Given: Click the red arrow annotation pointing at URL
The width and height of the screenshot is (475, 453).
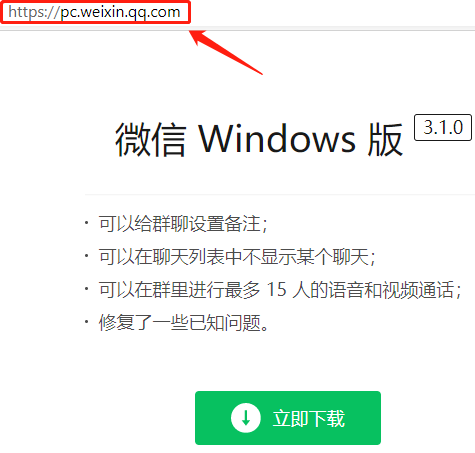Looking at the screenshot, I should [226, 52].
